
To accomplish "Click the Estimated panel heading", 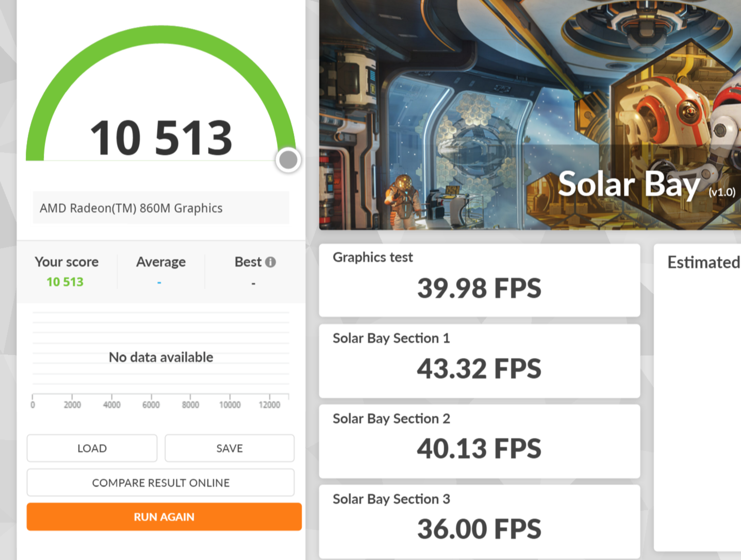I will [x=704, y=262].
